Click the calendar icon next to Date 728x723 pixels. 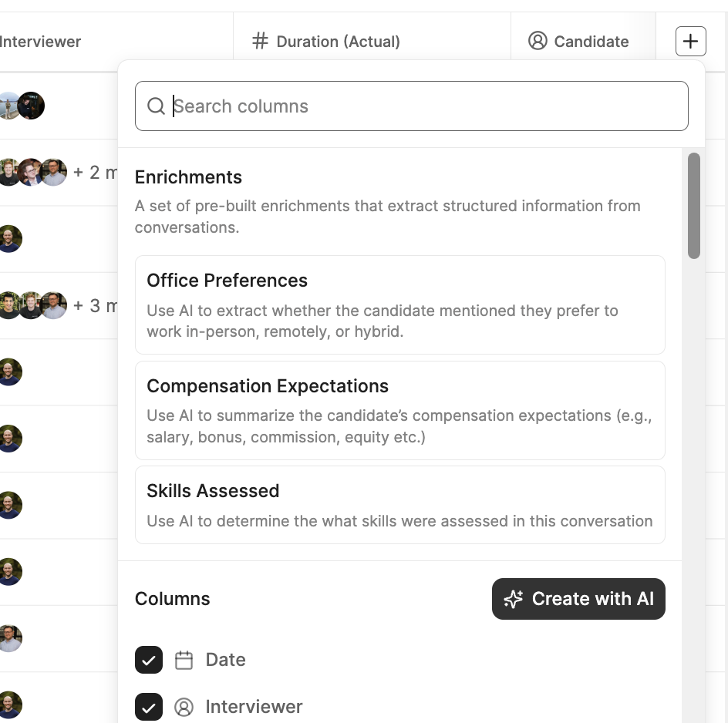click(x=182, y=660)
